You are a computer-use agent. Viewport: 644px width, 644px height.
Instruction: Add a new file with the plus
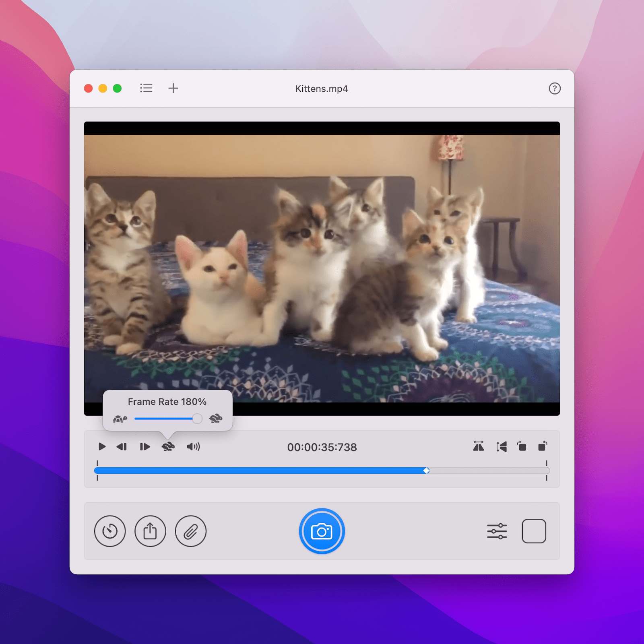pos(173,88)
